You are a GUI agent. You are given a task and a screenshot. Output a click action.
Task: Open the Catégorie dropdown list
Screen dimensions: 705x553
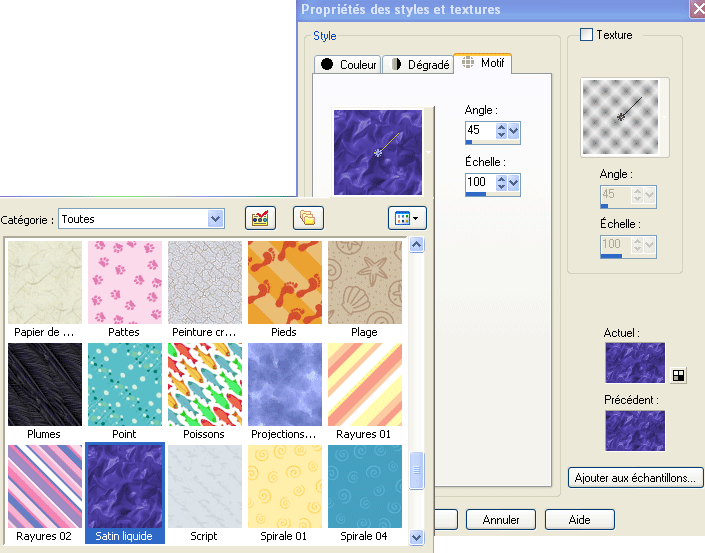pyautogui.click(x=214, y=218)
